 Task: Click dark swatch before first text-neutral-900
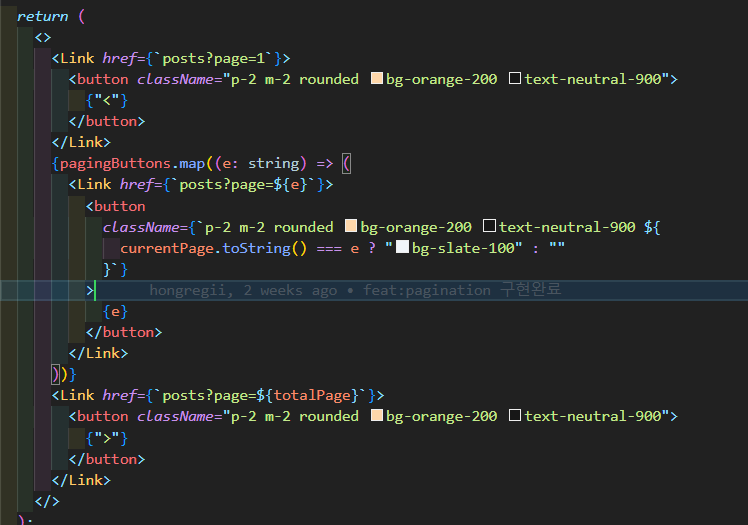click(x=515, y=78)
